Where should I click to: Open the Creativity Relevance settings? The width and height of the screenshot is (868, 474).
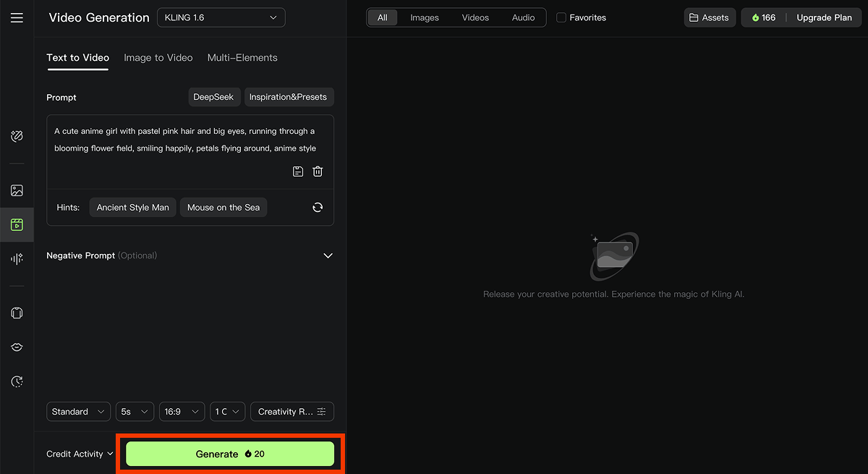pyautogui.click(x=292, y=412)
